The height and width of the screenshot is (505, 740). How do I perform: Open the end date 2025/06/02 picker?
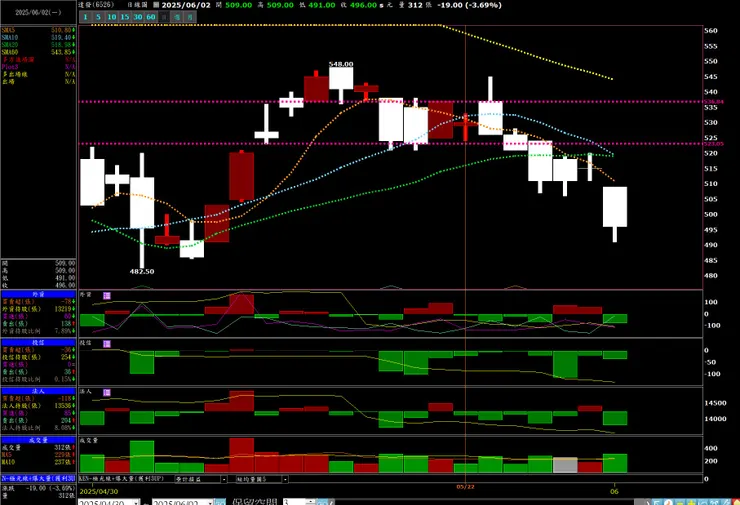coord(183,503)
